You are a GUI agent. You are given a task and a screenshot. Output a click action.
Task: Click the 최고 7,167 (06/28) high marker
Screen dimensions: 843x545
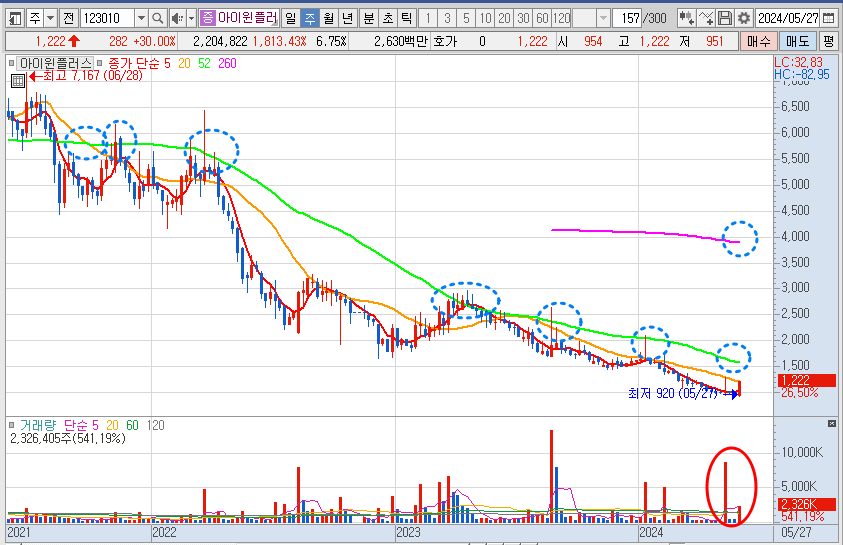[x=86, y=76]
